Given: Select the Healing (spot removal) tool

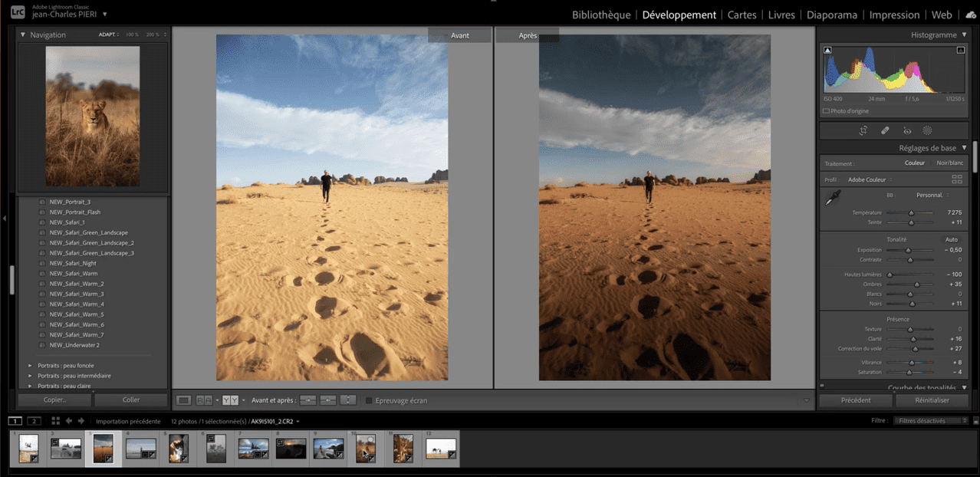Looking at the screenshot, I should pyautogui.click(x=885, y=131).
